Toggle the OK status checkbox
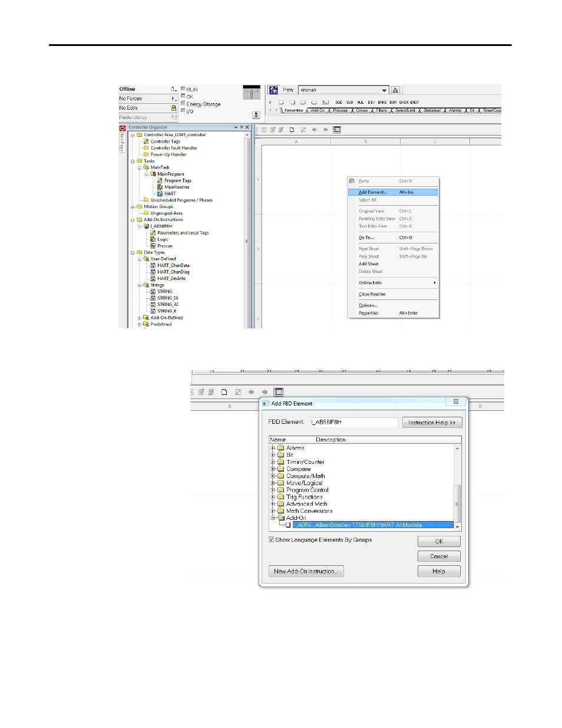This screenshot has height=728, width=562. pos(183,96)
